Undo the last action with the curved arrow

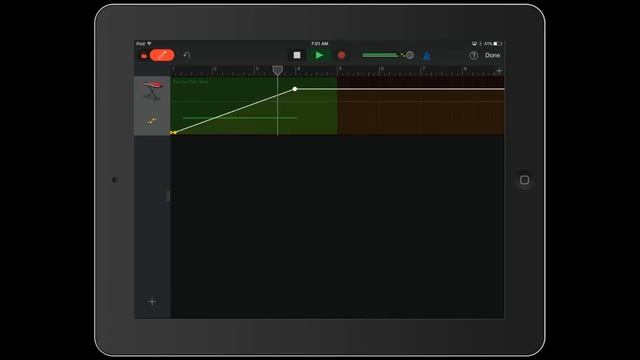click(187, 55)
